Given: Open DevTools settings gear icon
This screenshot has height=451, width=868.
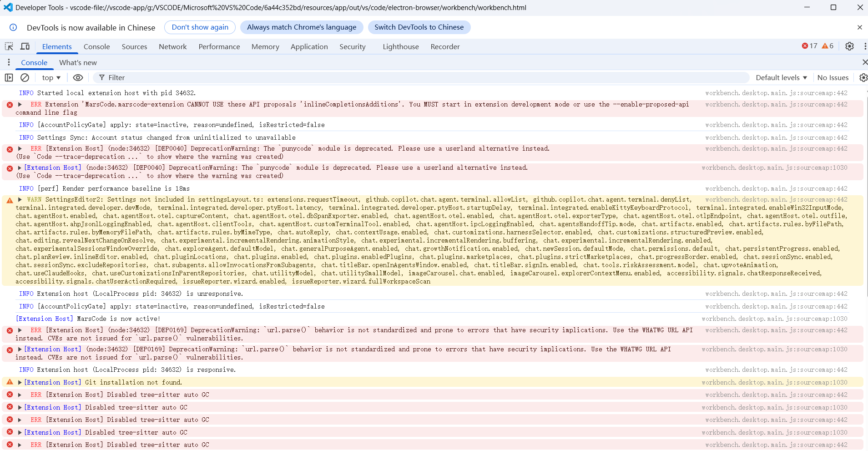Looking at the screenshot, I should tap(849, 46).
